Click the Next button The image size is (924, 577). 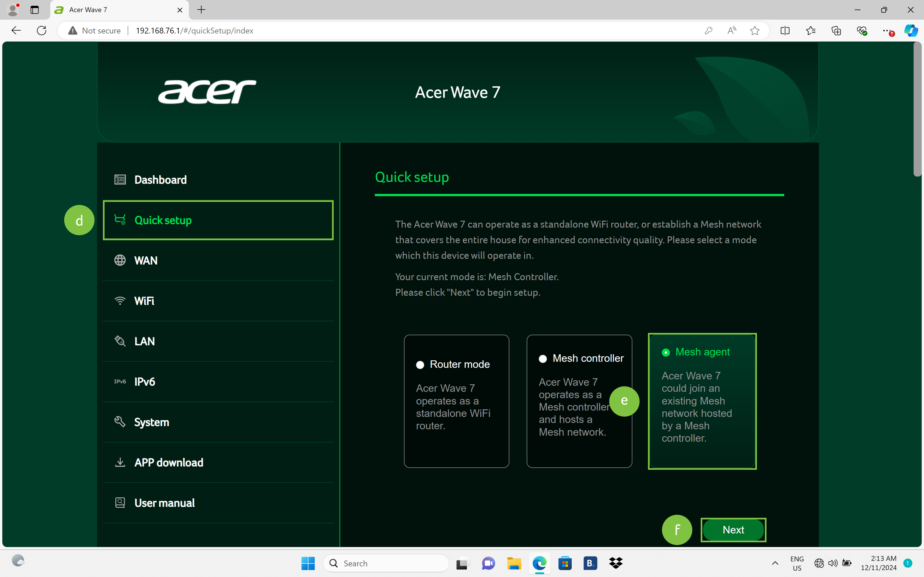733,530
